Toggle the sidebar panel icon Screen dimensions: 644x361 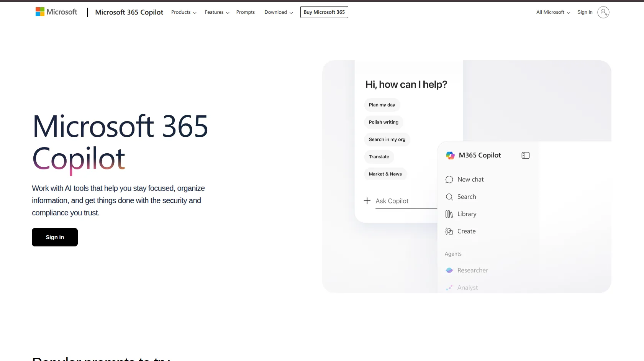pos(526,155)
